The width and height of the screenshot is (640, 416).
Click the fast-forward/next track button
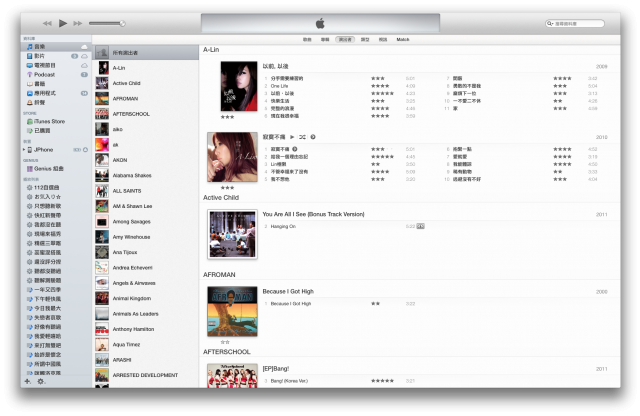pos(78,23)
